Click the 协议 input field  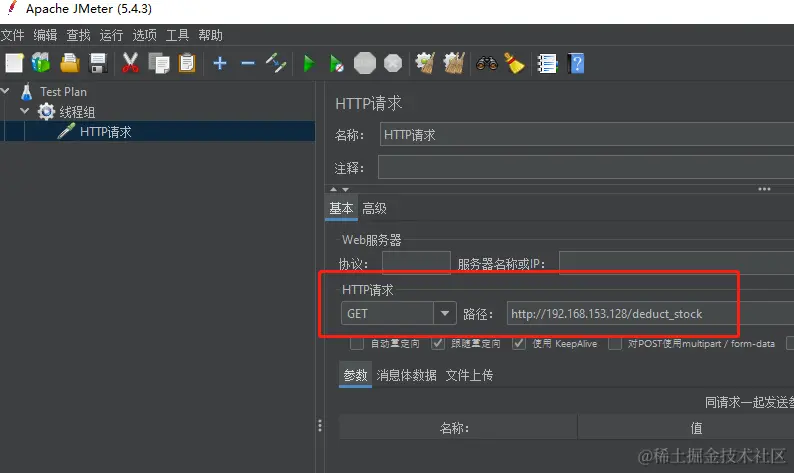pos(416,263)
